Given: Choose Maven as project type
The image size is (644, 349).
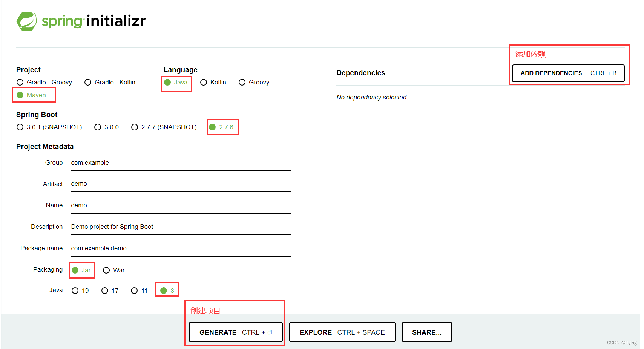Looking at the screenshot, I should tap(31, 95).
